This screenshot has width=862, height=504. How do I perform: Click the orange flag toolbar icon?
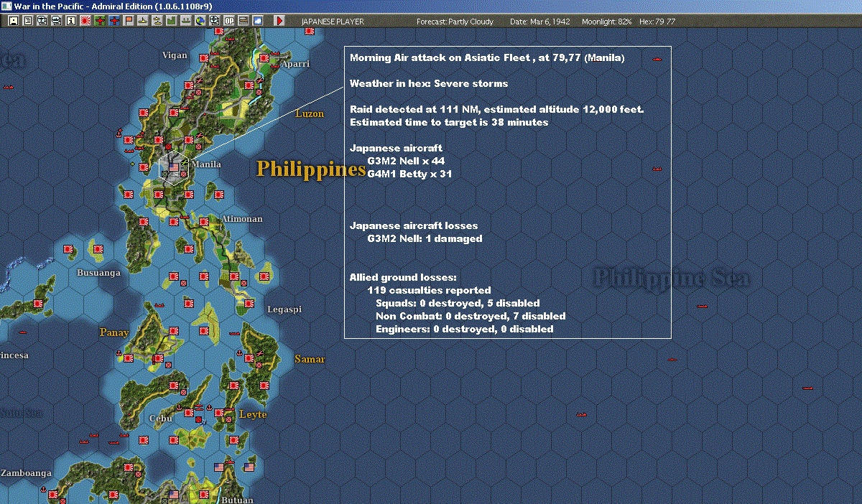point(128,22)
